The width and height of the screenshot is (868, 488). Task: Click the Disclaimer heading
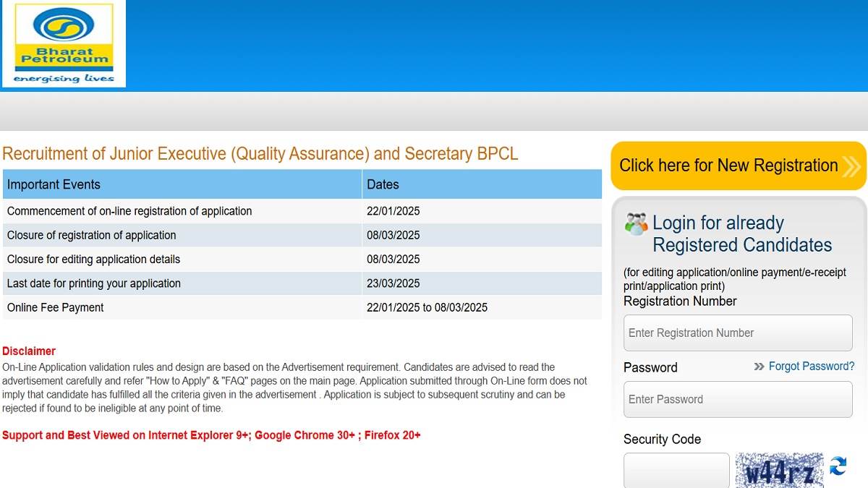(29, 351)
